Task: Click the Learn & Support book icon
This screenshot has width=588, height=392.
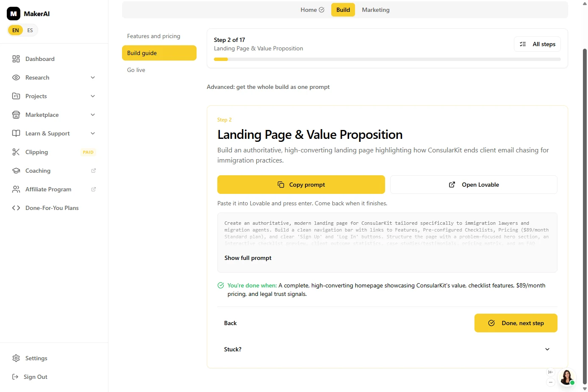Action: tap(16, 133)
